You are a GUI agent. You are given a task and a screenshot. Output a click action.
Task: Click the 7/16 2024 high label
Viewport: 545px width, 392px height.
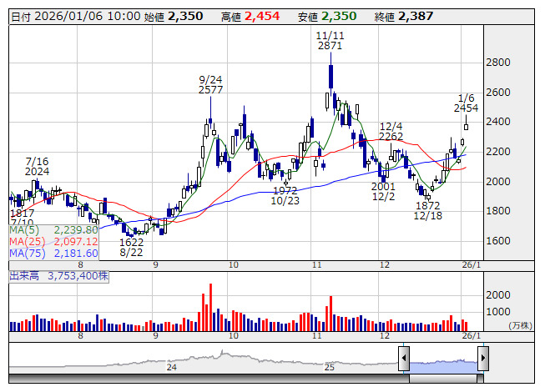[38, 166]
